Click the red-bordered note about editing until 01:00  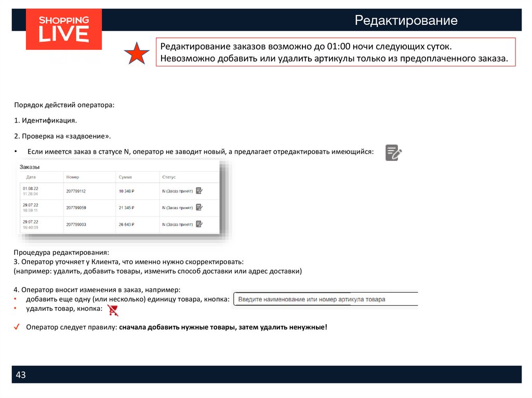(336, 52)
